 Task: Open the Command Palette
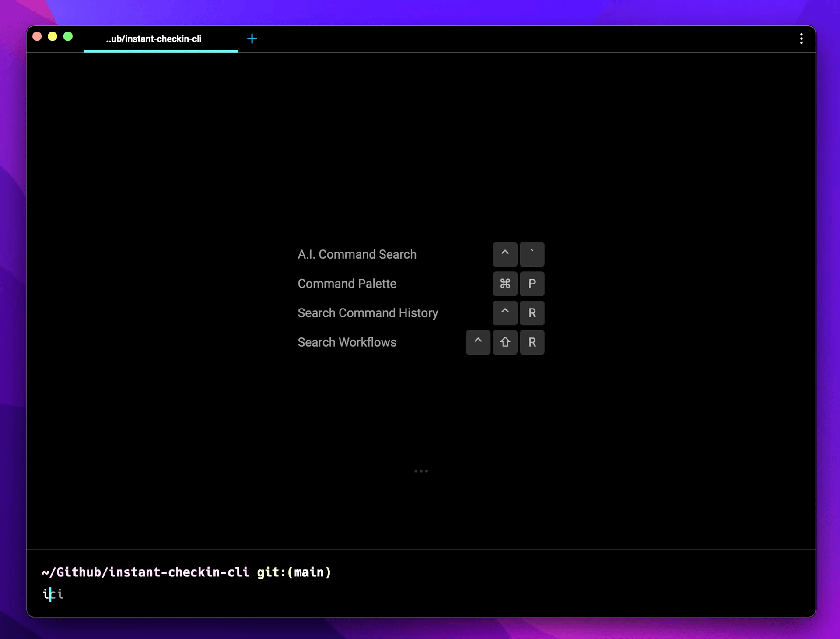347,284
